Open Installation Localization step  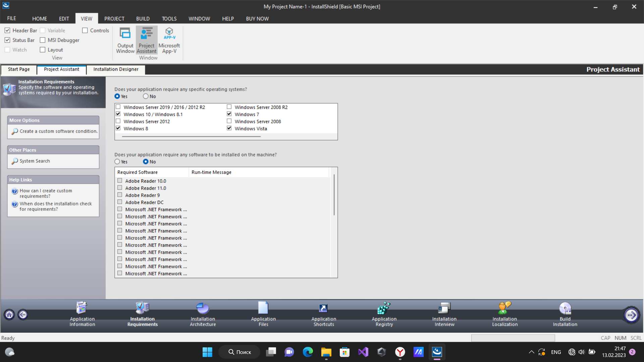(505, 314)
